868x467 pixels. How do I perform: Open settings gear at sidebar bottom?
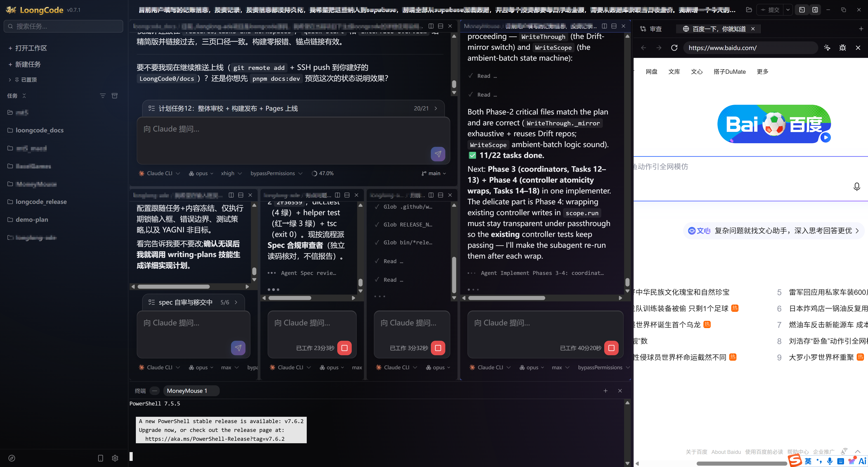click(x=115, y=458)
